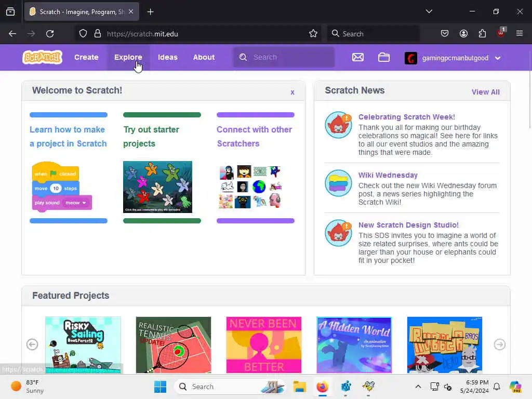532x399 pixels.
Task: Click the starfish starter project image
Action: (157, 187)
